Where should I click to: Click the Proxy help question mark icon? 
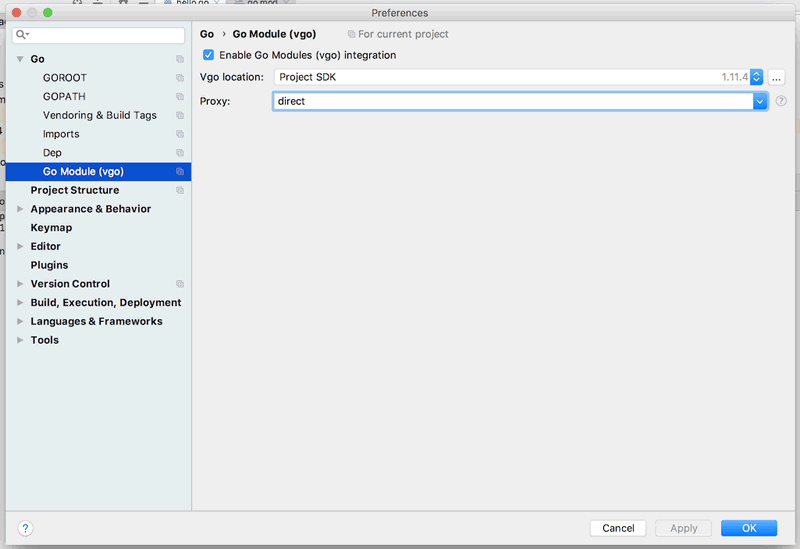(781, 101)
